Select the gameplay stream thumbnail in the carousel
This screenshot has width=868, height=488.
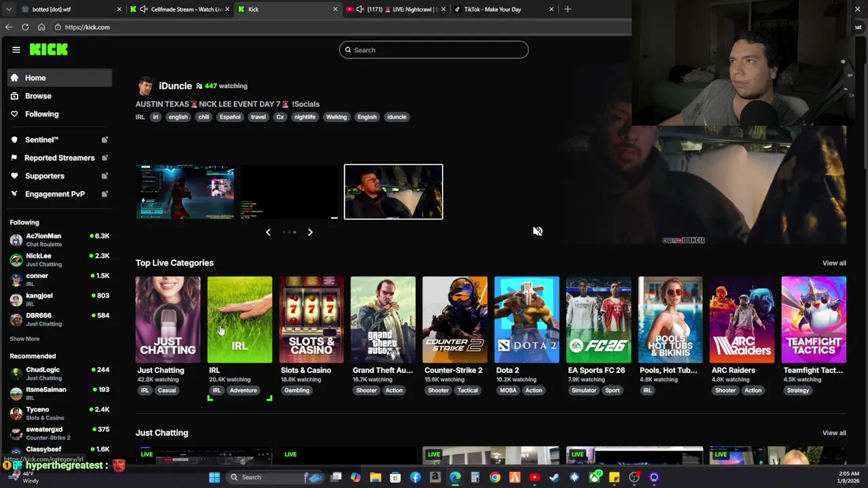(x=185, y=192)
